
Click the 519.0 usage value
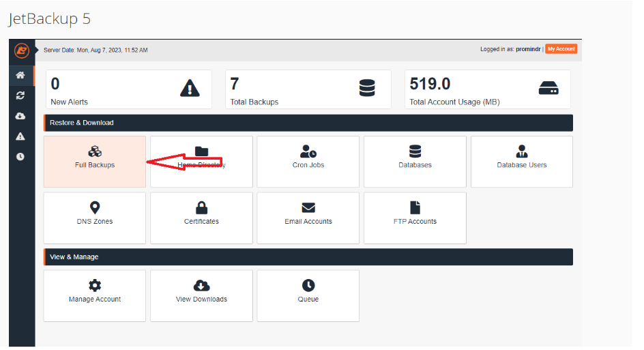tap(430, 84)
